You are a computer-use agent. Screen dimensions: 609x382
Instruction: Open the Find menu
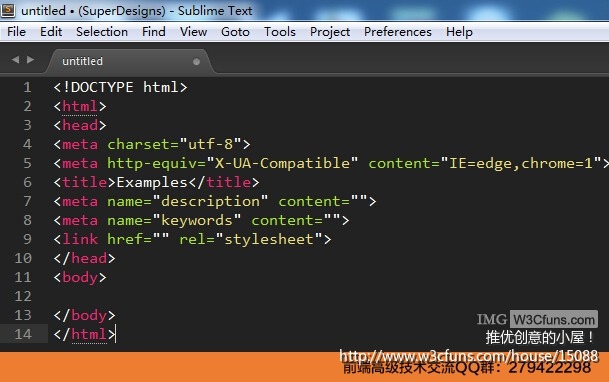coord(153,32)
